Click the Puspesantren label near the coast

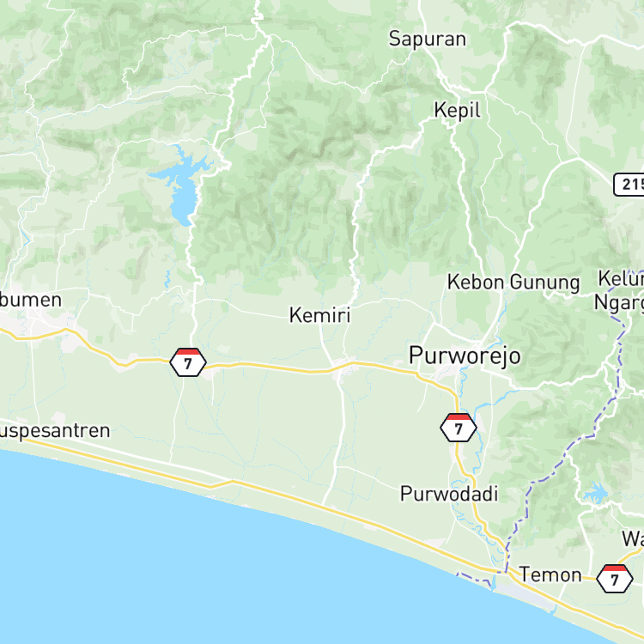click(55, 431)
